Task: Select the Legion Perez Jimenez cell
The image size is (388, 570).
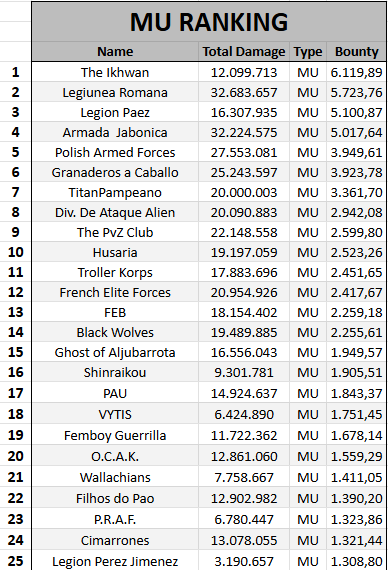Action: [x=115, y=561]
